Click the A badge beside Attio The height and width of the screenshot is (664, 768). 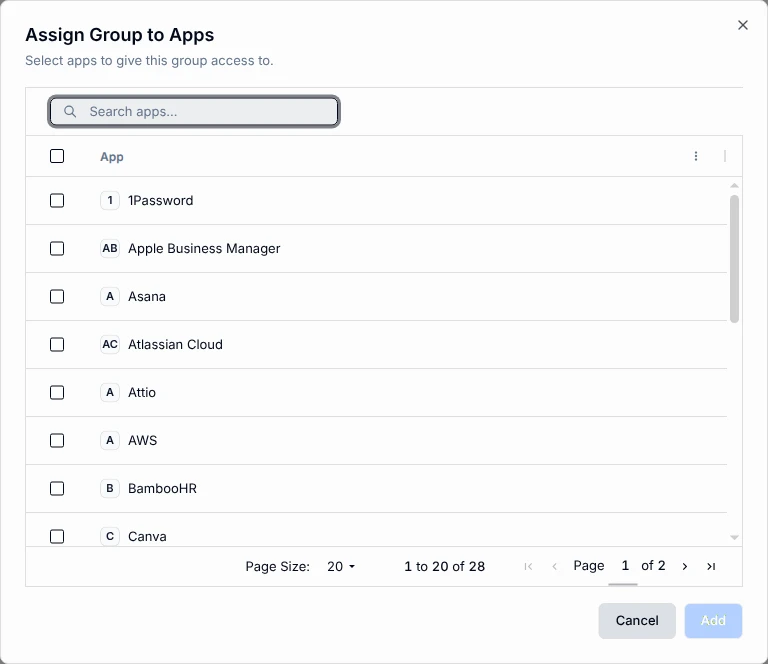point(110,392)
